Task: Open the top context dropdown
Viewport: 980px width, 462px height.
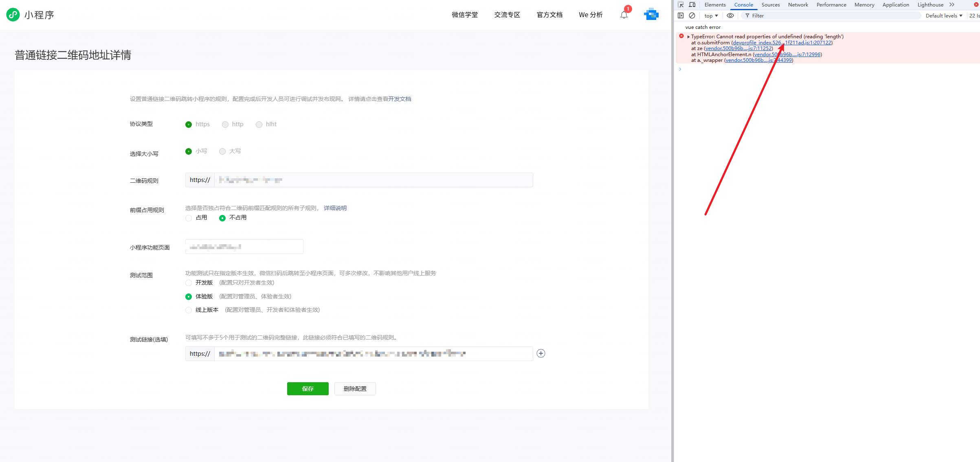Action: pyautogui.click(x=711, y=15)
